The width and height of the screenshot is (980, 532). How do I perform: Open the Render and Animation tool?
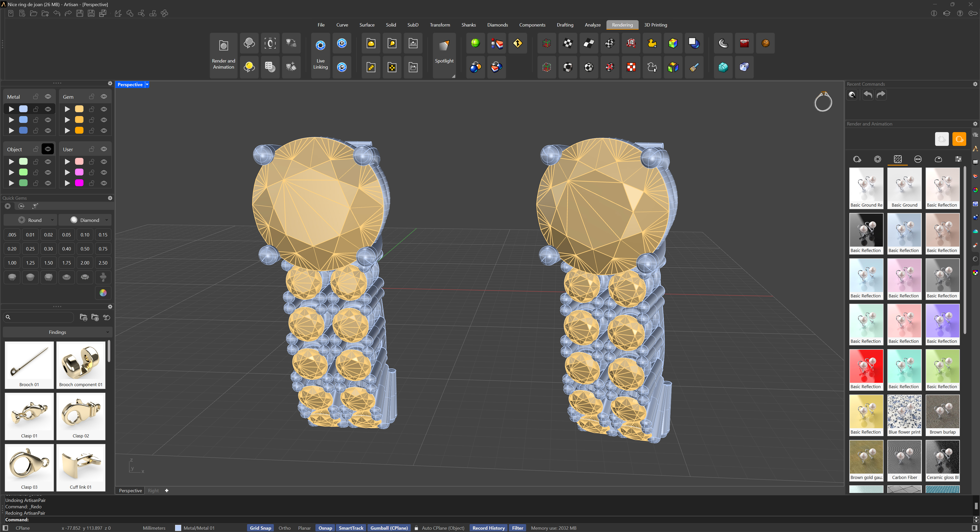(223, 55)
